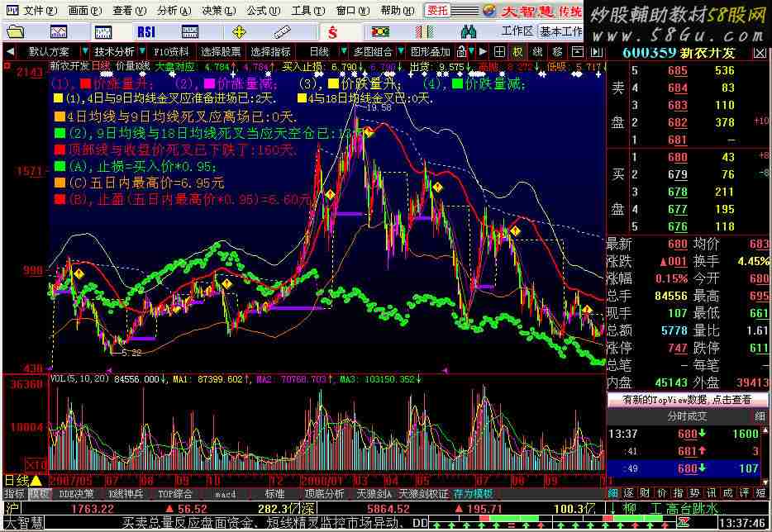This screenshot has width=772, height=532.
Task: Toggle the 细 detail tab in side panel bottom
Action: click(613, 492)
